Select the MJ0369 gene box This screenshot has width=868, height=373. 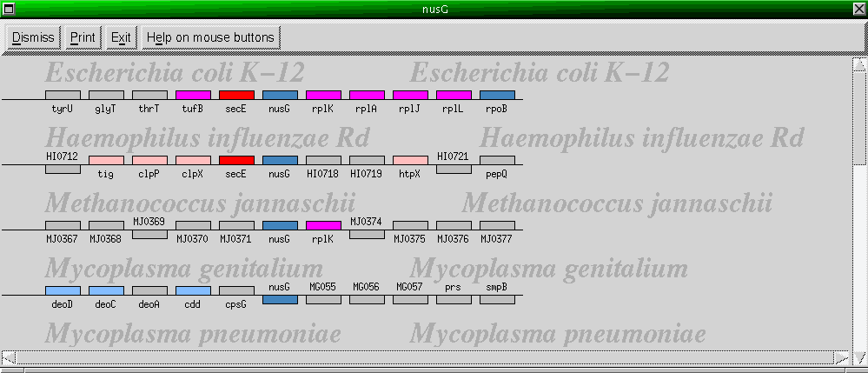tap(149, 235)
